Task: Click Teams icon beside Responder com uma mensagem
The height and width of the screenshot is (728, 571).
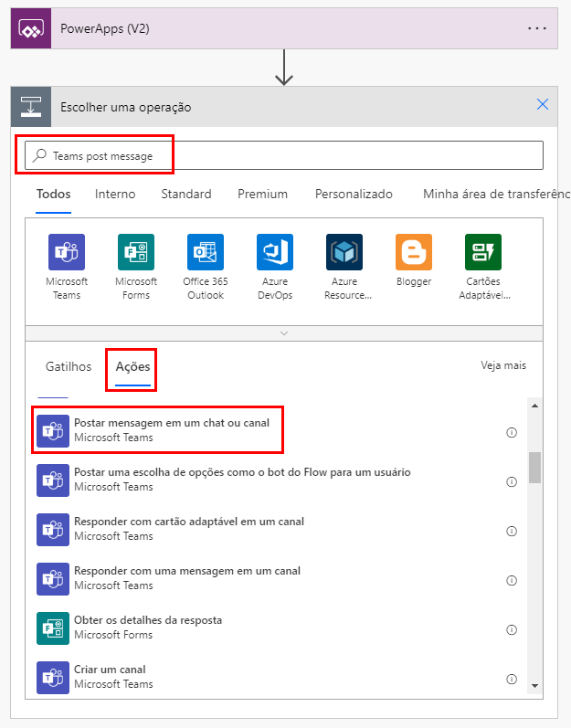Action: 53,578
